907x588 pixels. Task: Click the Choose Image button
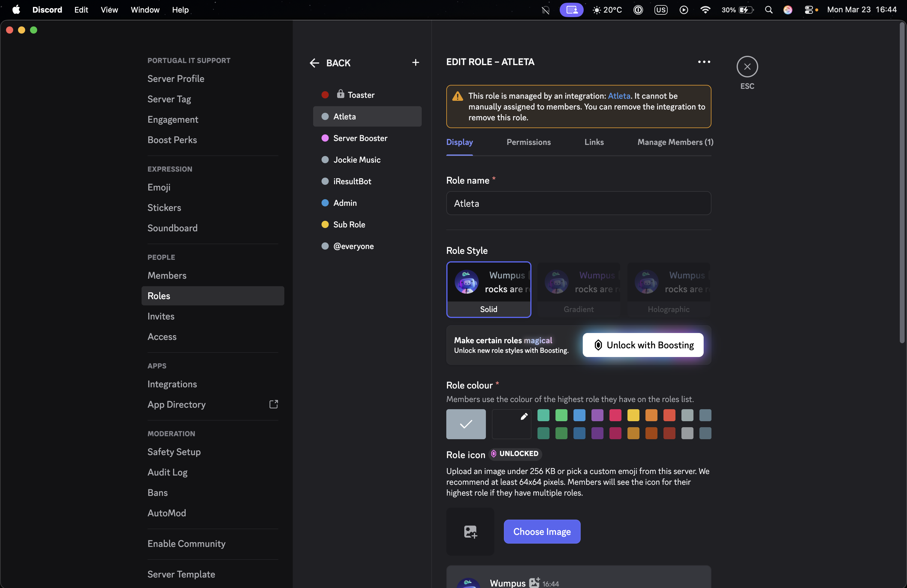point(542,531)
